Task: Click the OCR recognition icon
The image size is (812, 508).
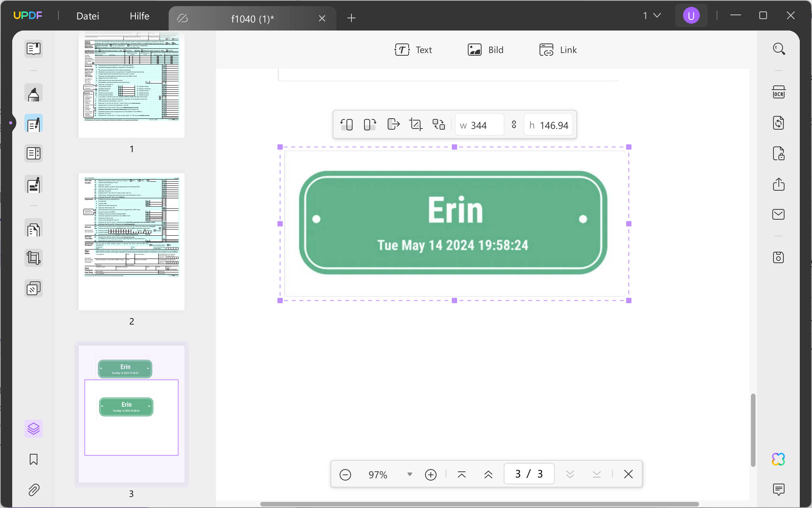Action: click(x=778, y=93)
